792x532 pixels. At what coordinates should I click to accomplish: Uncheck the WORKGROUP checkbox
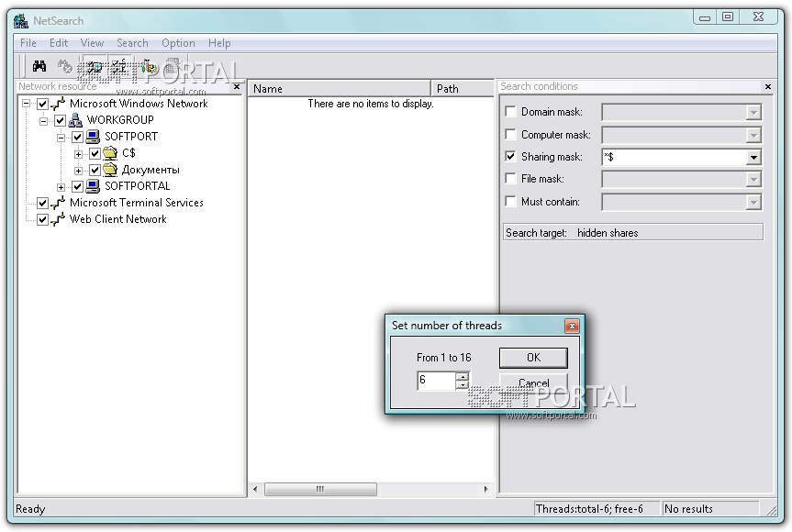pyautogui.click(x=60, y=121)
